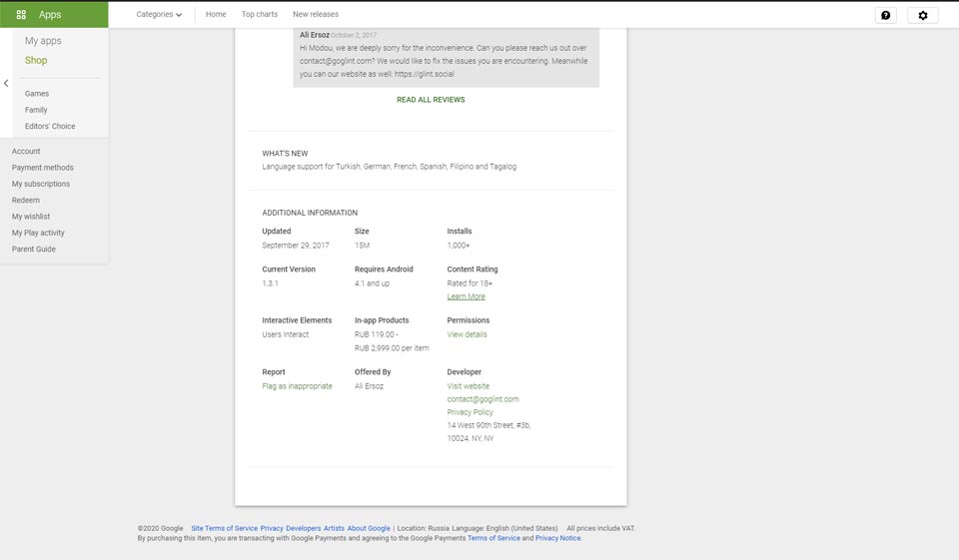Click the Apps grid icon

pos(21,15)
